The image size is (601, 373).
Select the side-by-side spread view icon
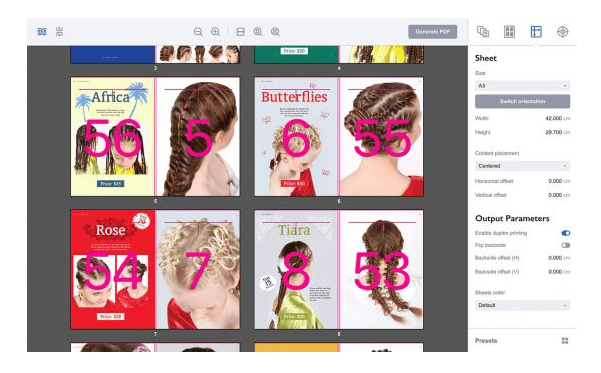point(42,32)
